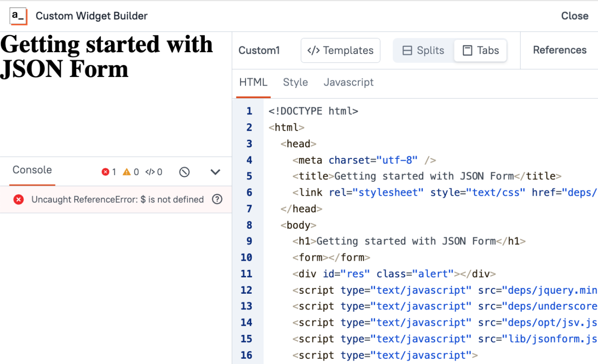Collapse the console with chevron arrow

coord(215,172)
